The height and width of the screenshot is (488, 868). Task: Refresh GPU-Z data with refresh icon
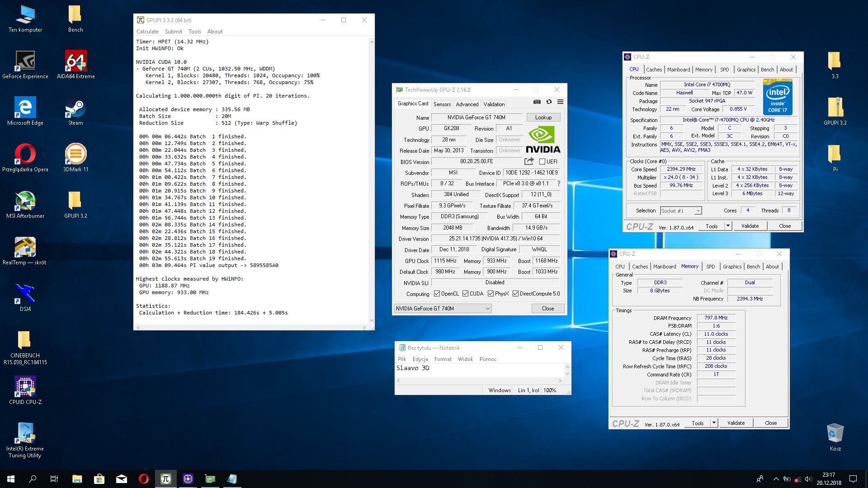549,102
